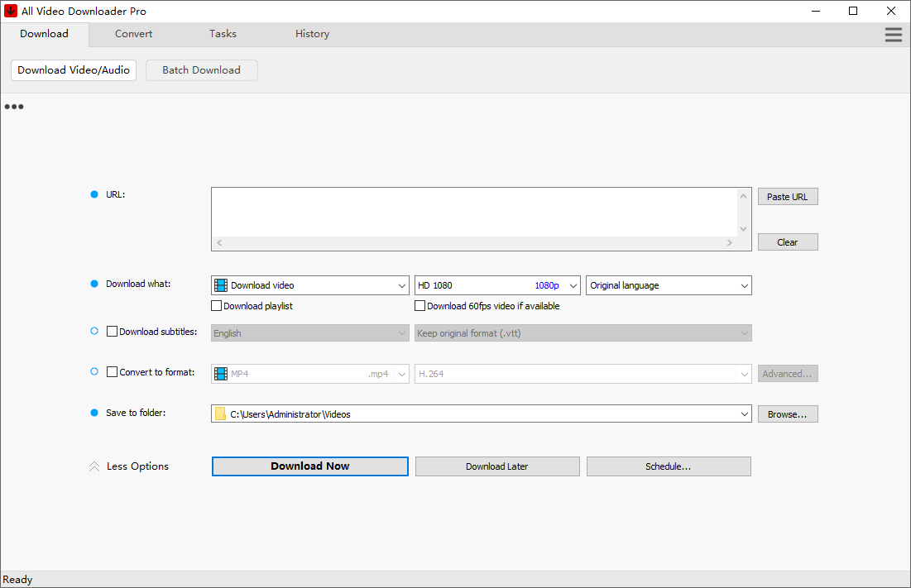Tick Download 60fps video if available
The image size is (911, 588).
click(x=420, y=306)
